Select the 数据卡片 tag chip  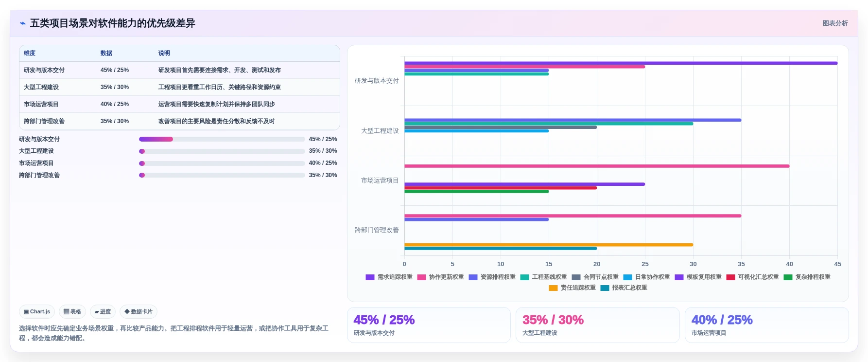coord(139,311)
